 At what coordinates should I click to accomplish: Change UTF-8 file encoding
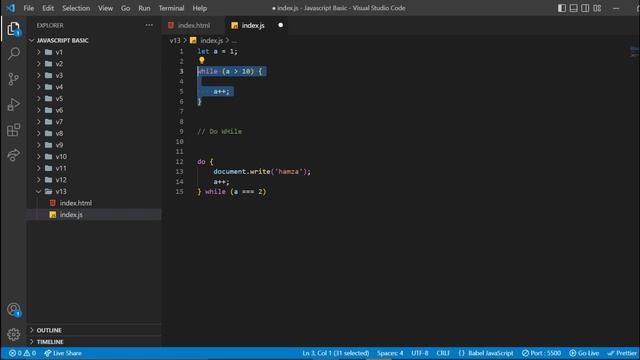point(420,353)
